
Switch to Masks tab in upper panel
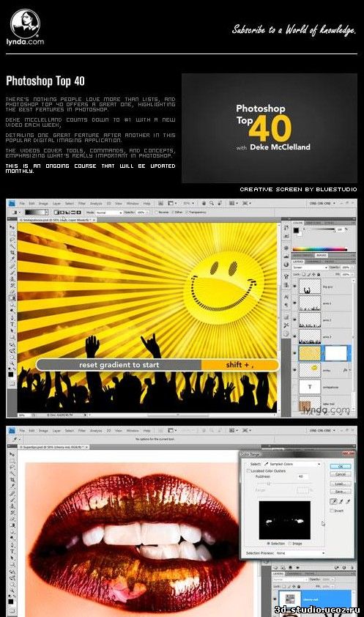pyautogui.click(x=321, y=256)
